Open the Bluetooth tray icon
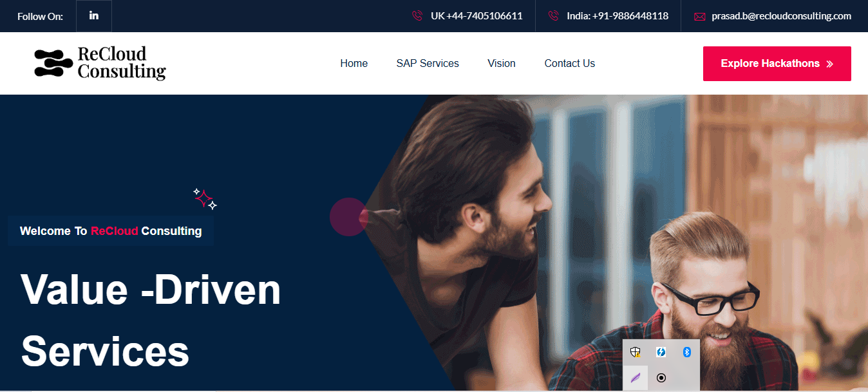868x392 pixels. tap(686, 352)
